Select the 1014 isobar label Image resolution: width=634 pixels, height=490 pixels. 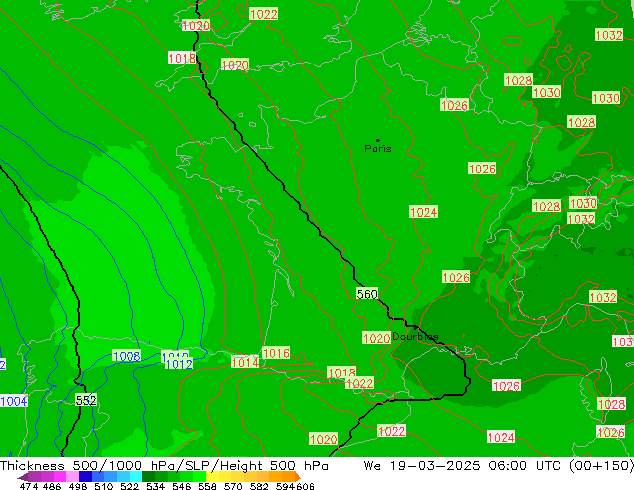pyautogui.click(x=245, y=362)
